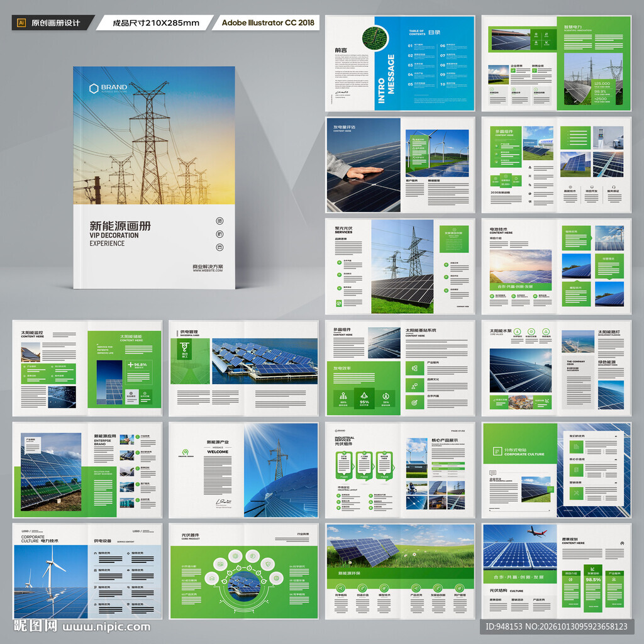Click the 太阳能水泵 heading

coord(500,331)
